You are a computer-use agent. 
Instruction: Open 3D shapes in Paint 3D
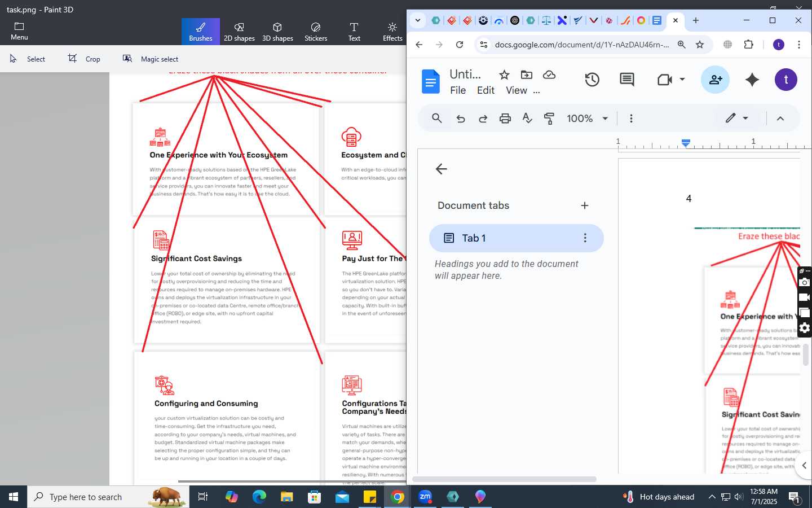pos(277,32)
